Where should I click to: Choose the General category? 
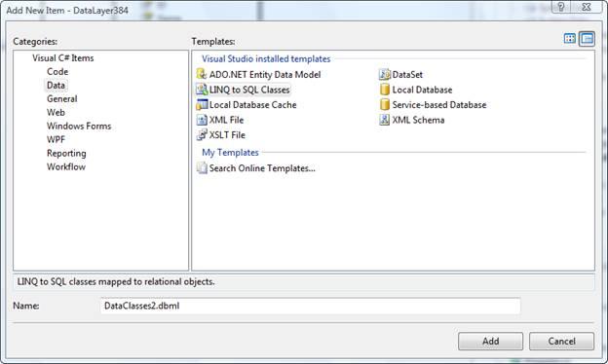(x=62, y=98)
